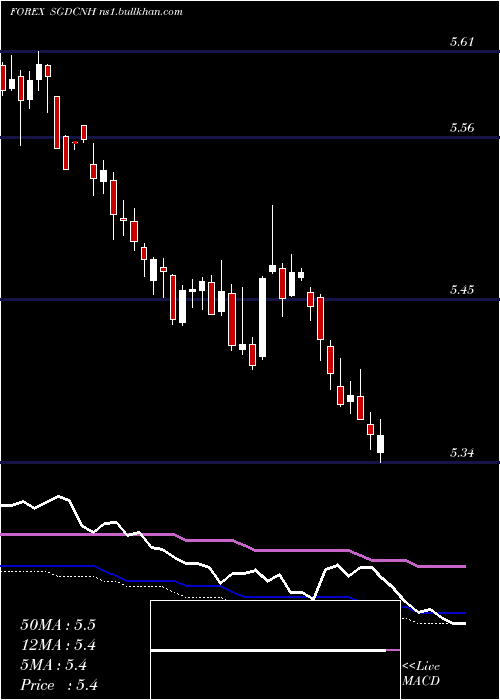500x700 pixels.
Task: Click the 50MA : 5.5 readout
Action: [58, 625]
